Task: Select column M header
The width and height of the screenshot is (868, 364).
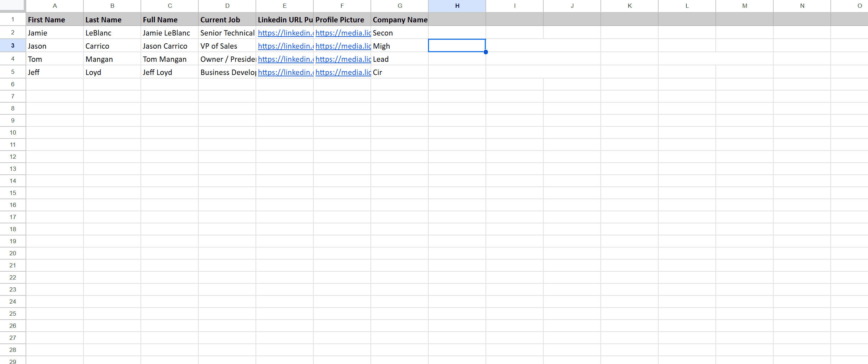Action: point(745,6)
